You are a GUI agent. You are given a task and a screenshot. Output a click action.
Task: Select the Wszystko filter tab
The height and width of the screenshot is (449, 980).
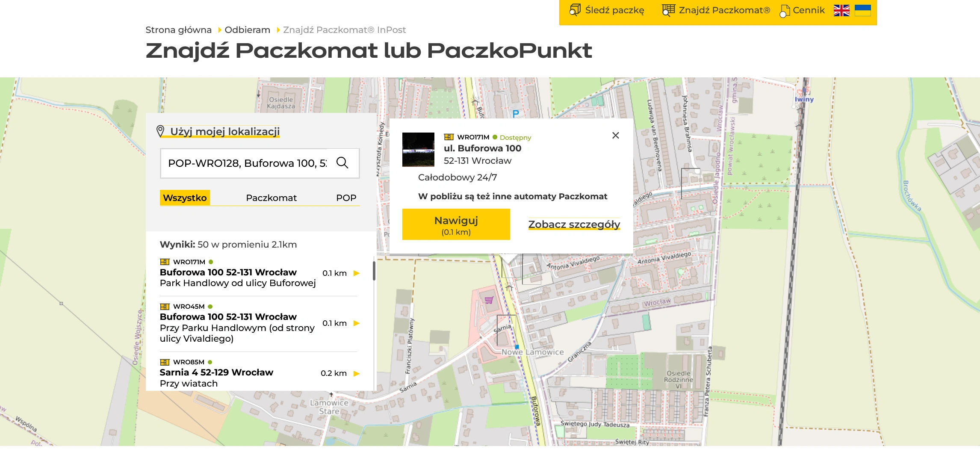pyautogui.click(x=185, y=198)
